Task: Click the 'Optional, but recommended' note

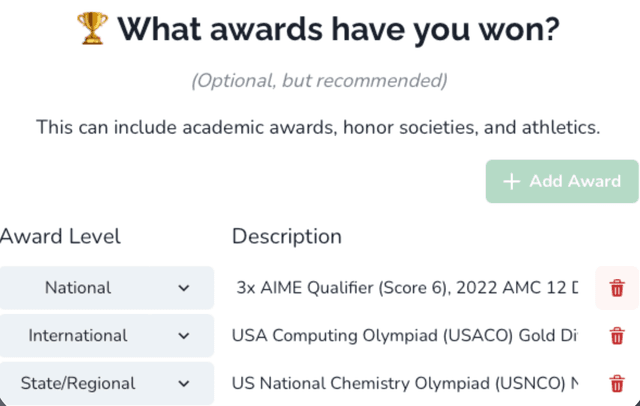Action: tap(319, 80)
